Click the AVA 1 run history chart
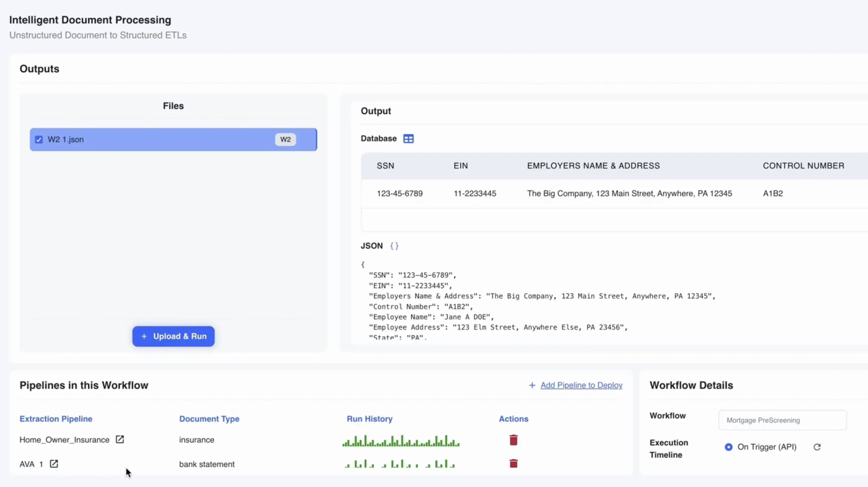This screenshot has width=868, height=487. [400, 464]
